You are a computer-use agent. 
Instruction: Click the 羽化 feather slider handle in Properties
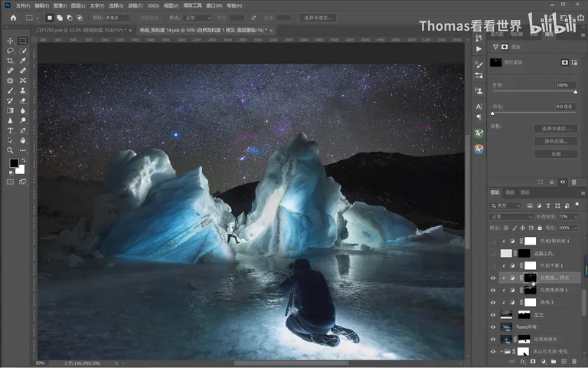pyautogui.click(x=493, y=113)
